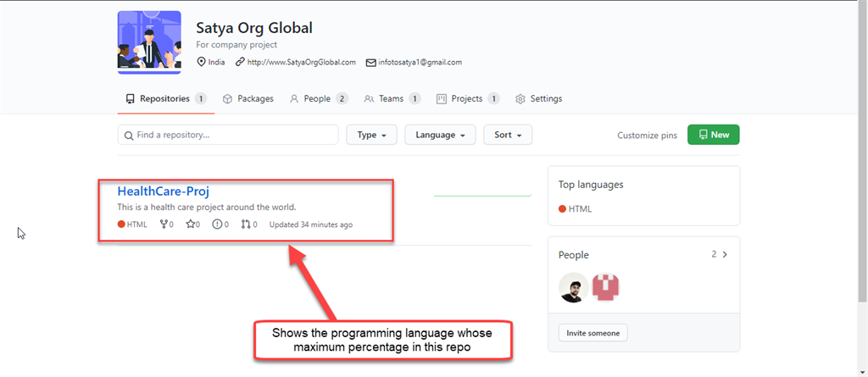The image size is (868, 377).
Task: Click the Satya Org Global organization avatar
Action: 149,42
